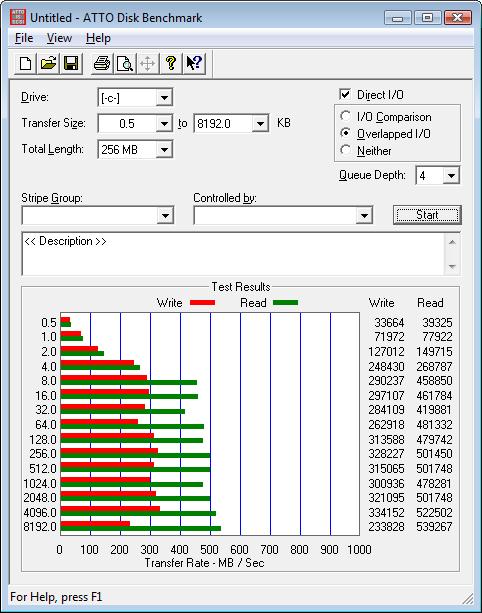
Task: Click the ATTO application icon in title bar
Action: point(18,17)
